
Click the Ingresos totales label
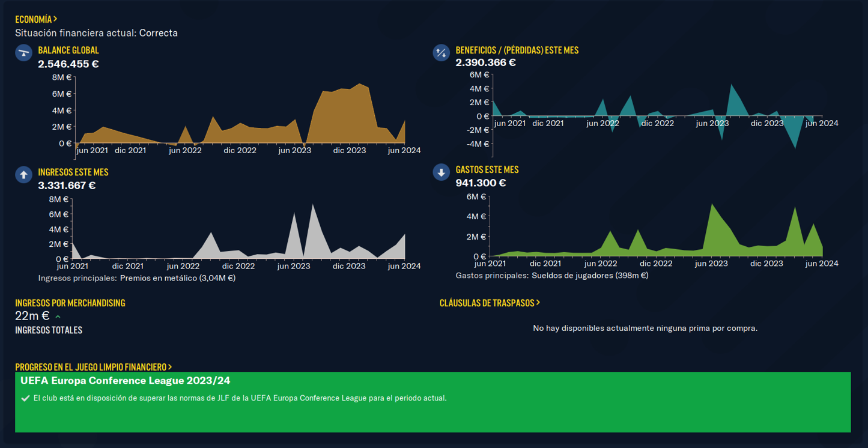[x=49, y=330]
